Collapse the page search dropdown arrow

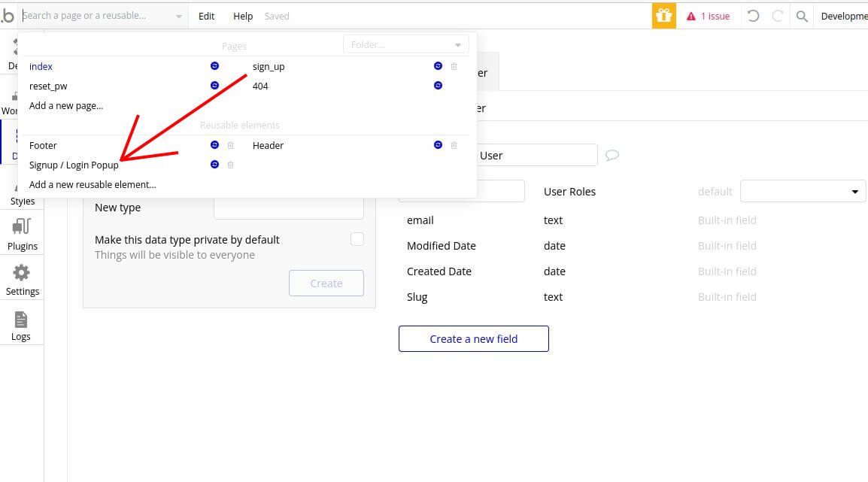[x=178, y=16]
